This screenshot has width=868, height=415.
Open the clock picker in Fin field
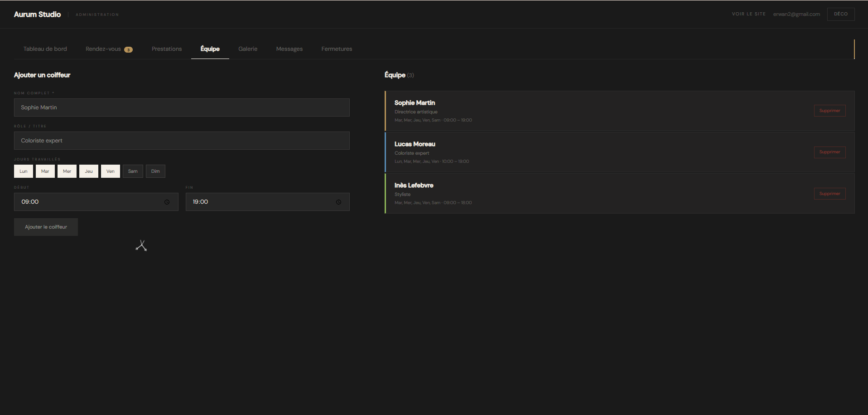click(338, 202)
